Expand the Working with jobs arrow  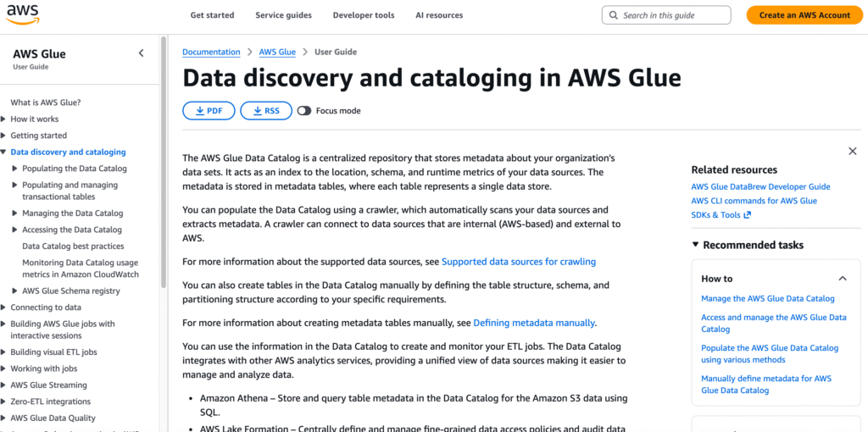pyautogui.click(x=4, y=369)
